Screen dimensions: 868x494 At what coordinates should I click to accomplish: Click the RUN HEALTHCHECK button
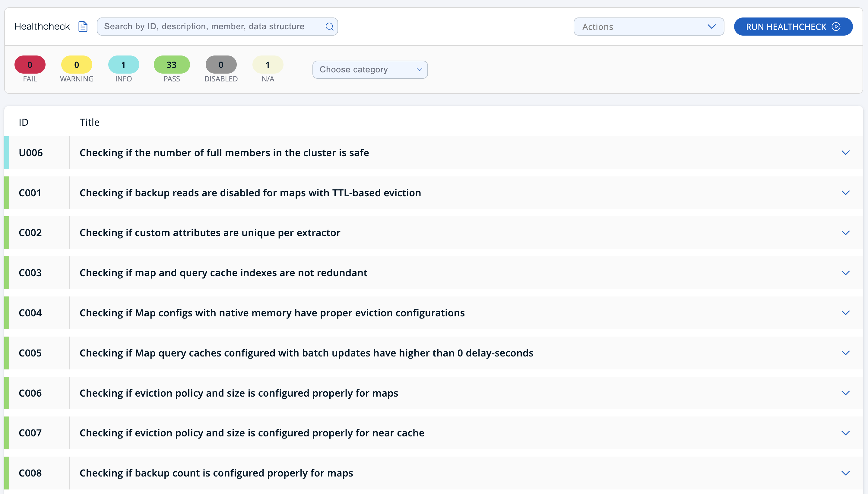[x=793, y=27]
